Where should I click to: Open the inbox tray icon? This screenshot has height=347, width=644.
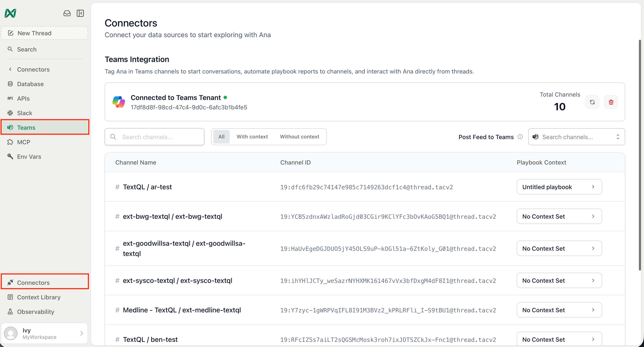pos(67,13)
